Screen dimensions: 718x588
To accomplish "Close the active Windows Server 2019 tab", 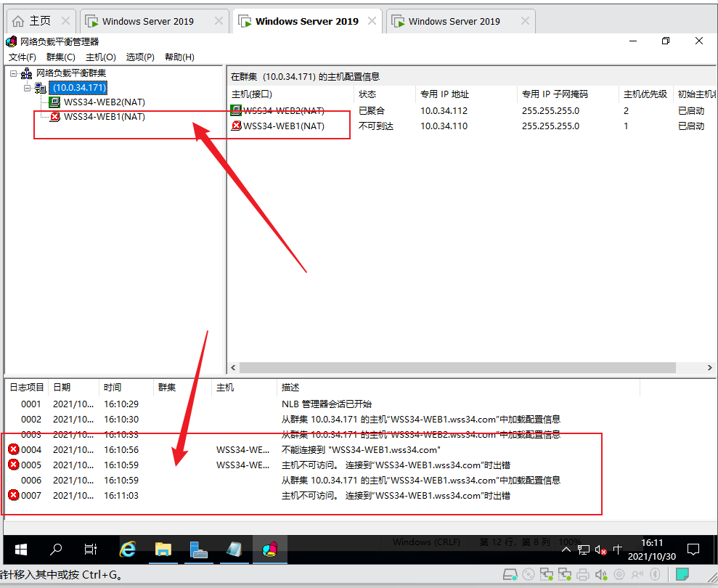I will [372, 21].
